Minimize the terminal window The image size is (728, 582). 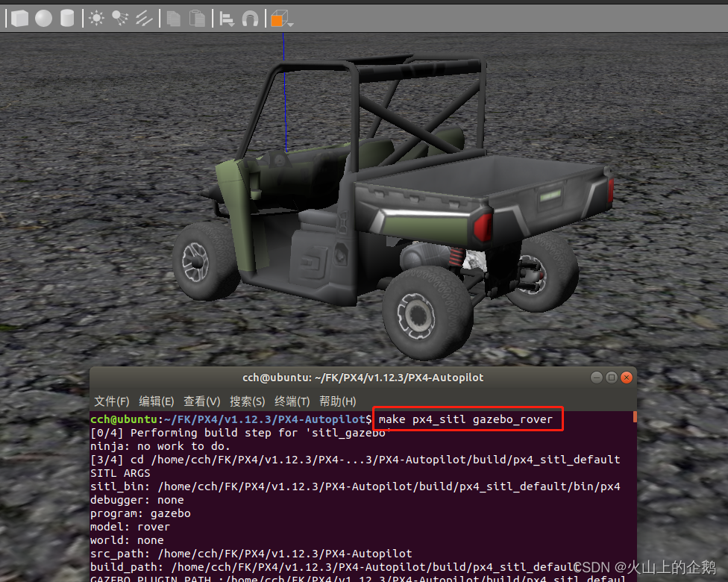pyautogui.click(x=597, y=378)
